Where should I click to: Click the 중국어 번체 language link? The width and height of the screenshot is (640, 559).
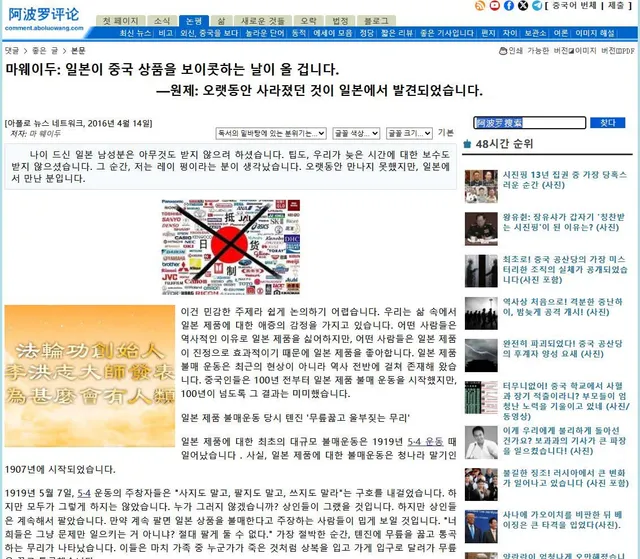tap(574, 6)
